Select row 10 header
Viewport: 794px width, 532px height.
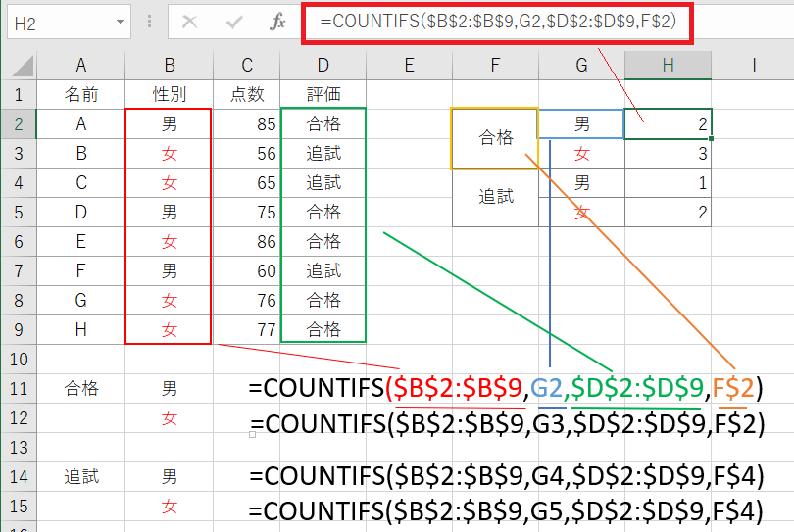tap(19, 359)
